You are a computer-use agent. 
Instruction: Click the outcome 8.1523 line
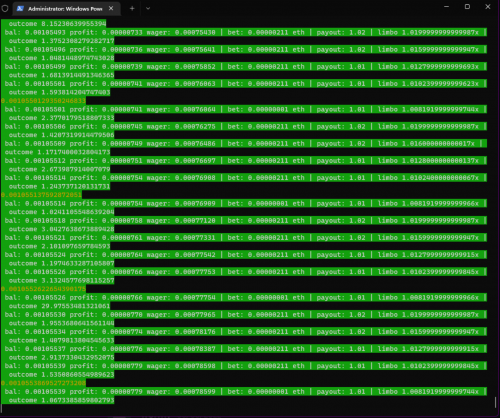click(57, 24)
